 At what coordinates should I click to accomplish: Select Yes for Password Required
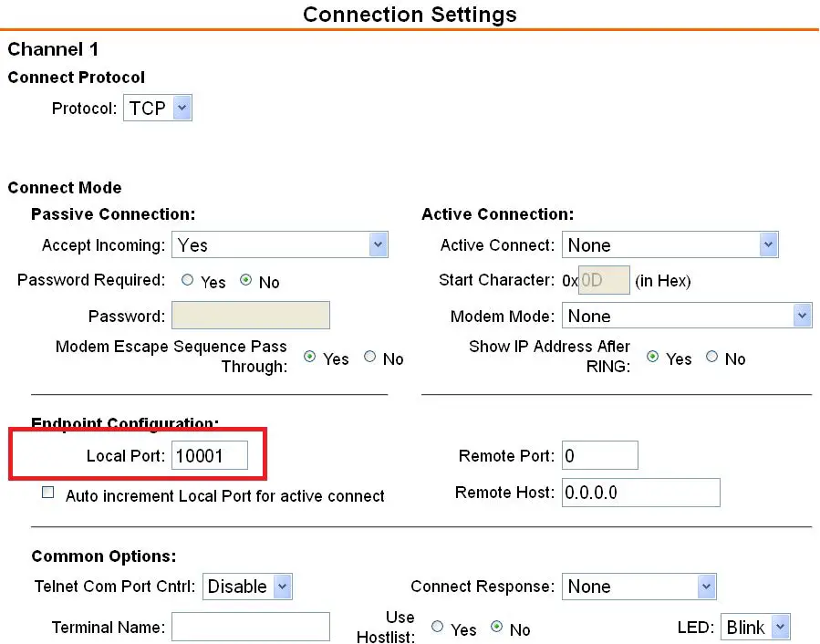[x=188, y=281]
